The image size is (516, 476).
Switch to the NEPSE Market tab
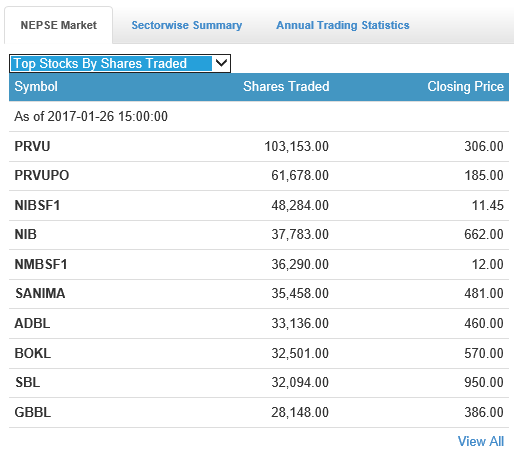click(x=58, y=25)
